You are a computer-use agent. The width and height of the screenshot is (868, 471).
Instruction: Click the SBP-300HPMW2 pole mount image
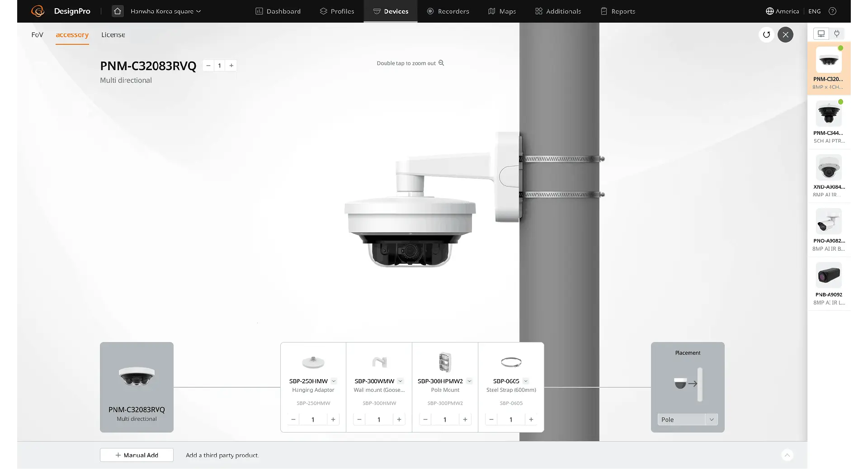point(445,362)
